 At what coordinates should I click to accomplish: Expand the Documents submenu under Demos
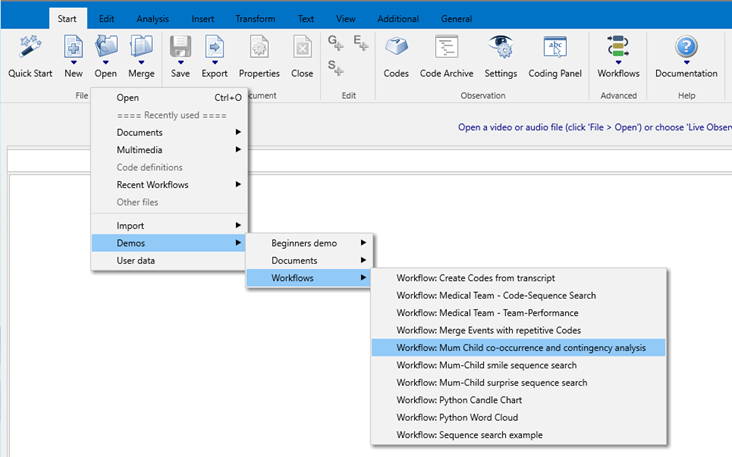click(309, 260)
